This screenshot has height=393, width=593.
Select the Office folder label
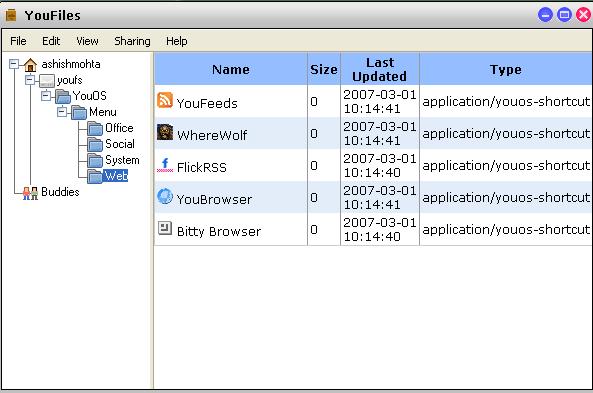click(119, 128)
